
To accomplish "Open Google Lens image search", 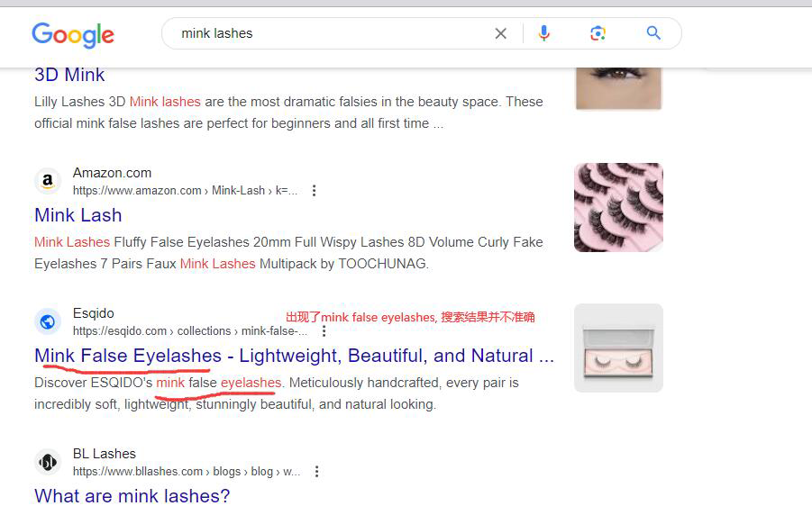I will (x=598, y=33).
